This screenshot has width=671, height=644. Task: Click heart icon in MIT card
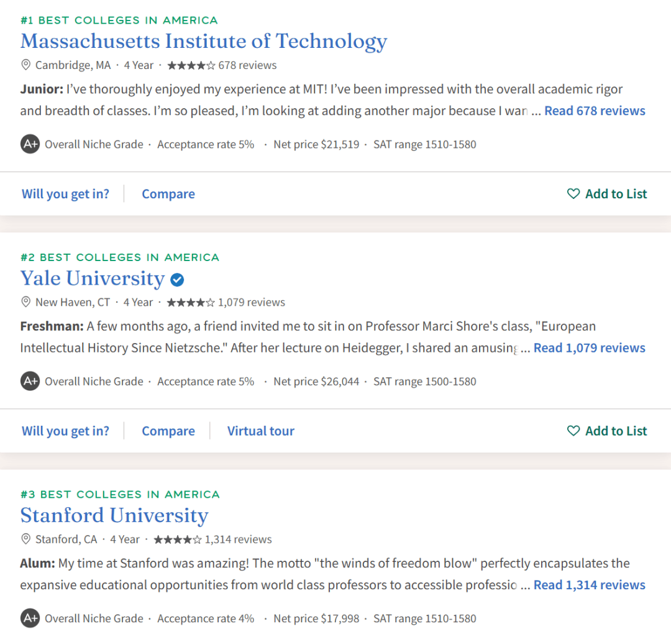573,193
